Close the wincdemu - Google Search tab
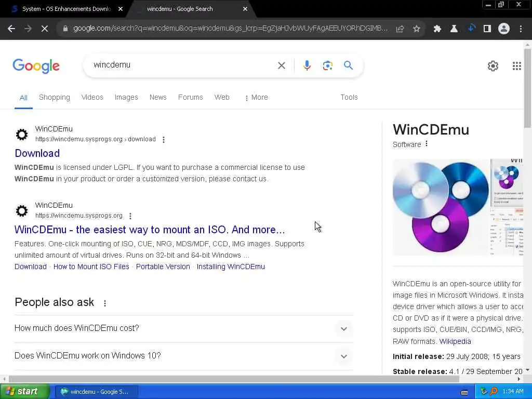The height and width of the screenshot is (399, 532). (x=245, y=9)
